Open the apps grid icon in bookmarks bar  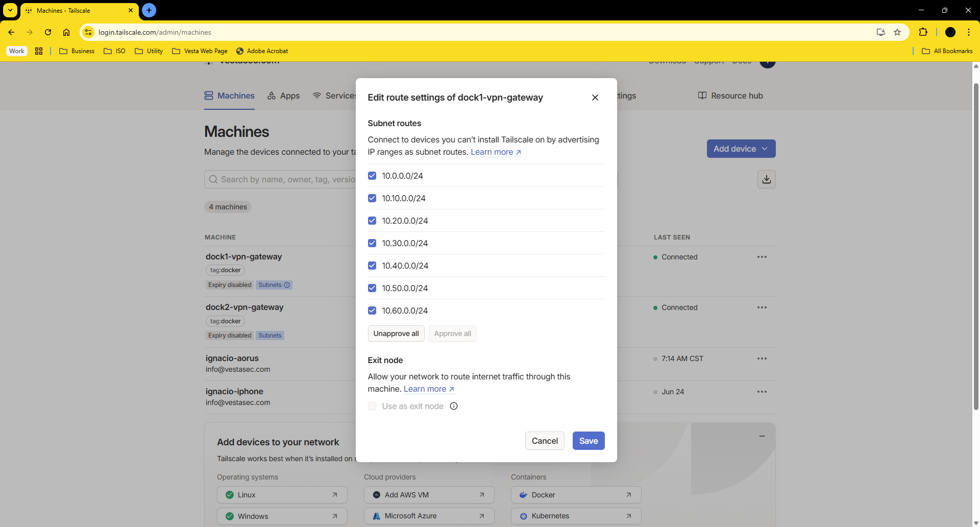click(x=39, y=51)
